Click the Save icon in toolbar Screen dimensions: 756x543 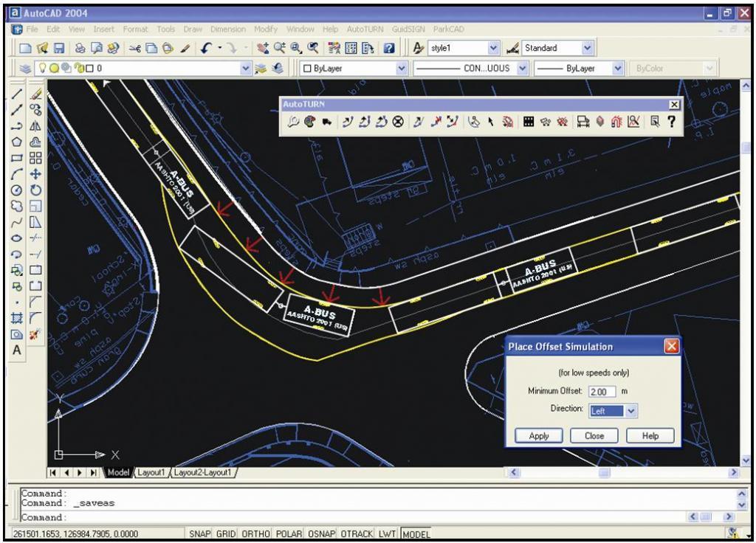point(59,48)
